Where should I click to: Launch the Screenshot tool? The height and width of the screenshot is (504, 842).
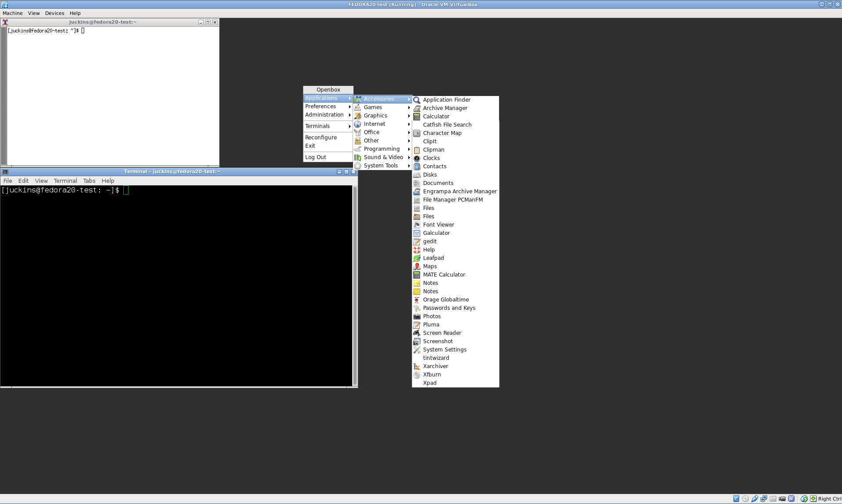click(438, 341)
